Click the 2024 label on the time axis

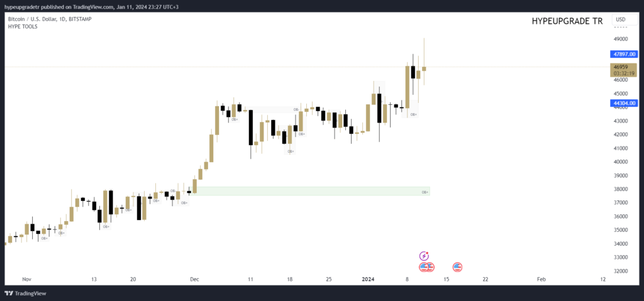pyautogui.click(x=368, y=278)
